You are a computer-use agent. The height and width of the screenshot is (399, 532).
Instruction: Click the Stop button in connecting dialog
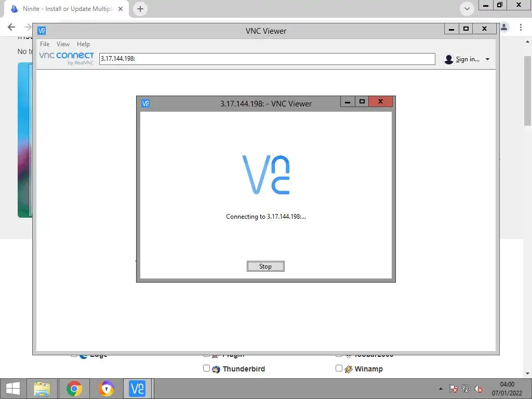(265, 267)
